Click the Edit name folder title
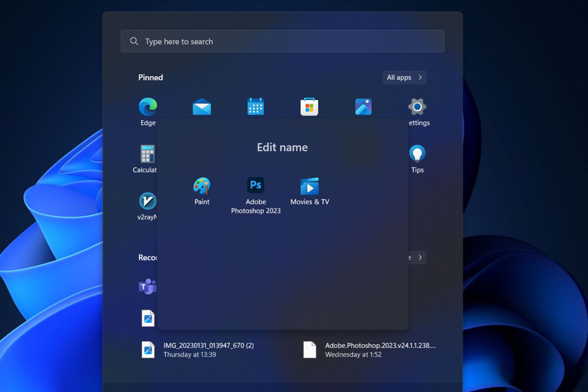Screen dimensions: 588x392 tap(282, 147)
